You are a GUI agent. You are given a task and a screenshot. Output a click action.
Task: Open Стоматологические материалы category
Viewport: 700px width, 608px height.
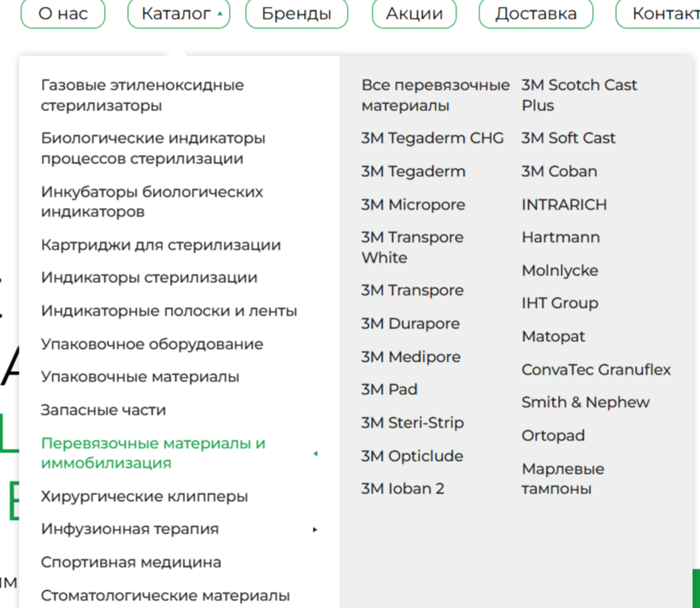pos(165,595)
